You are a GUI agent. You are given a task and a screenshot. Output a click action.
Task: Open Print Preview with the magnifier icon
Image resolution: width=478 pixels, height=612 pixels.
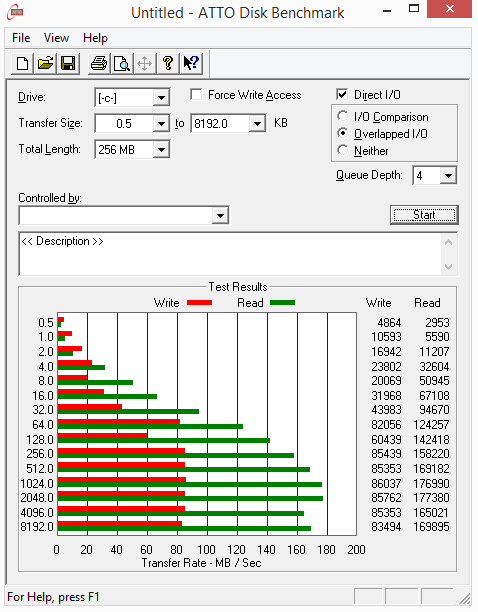point(122,63)
